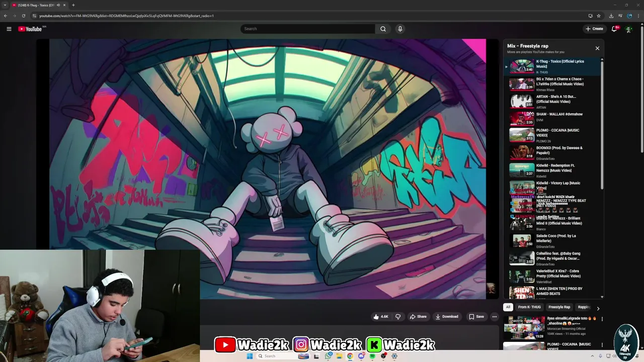
Task: Open the YouTube guide hamburger menu
Action: pyautogui.click(x=9, y=29)
